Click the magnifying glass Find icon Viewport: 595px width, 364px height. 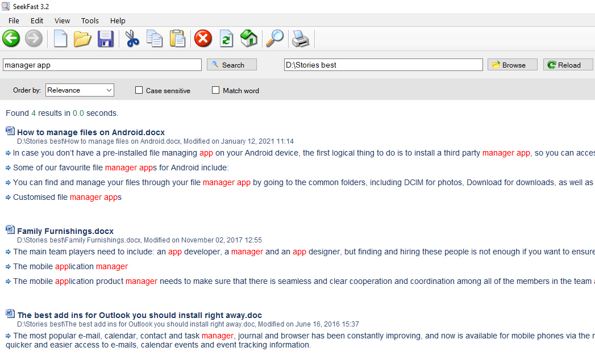pos(275,39)
